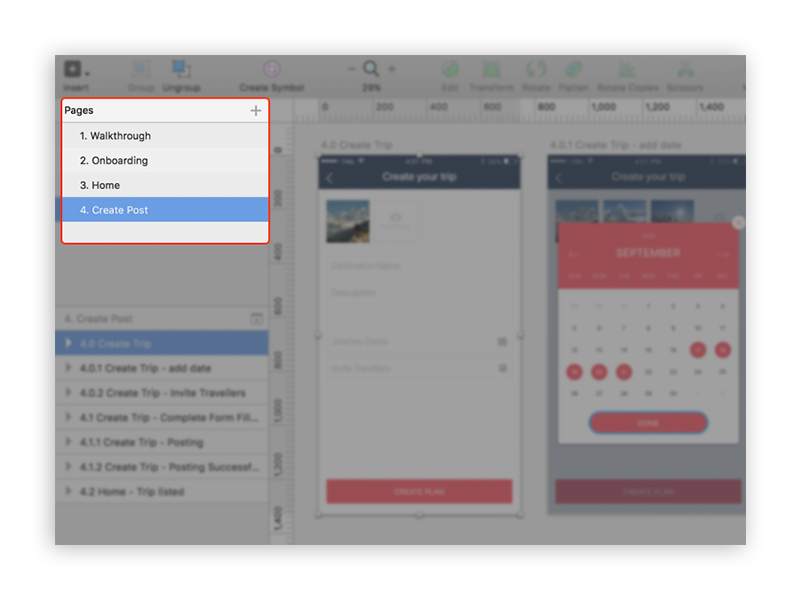
Task: Click the Edit toolbar icon
Action: click(x=450, y=69)
